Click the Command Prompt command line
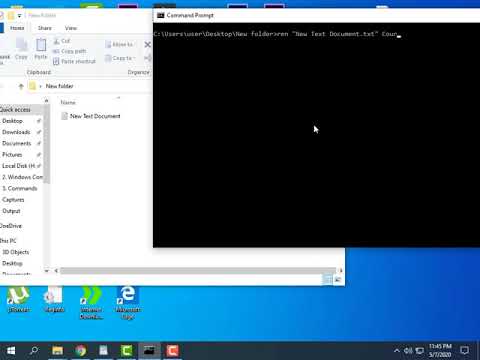480x360 pixels. 277,34
